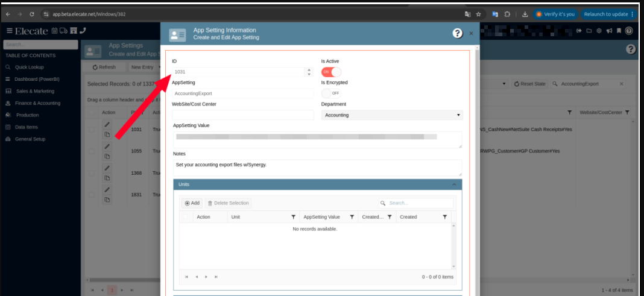Collapse the Units panel with its chevron
This screenshot has width=644, height=296.
tap(453, 184)
